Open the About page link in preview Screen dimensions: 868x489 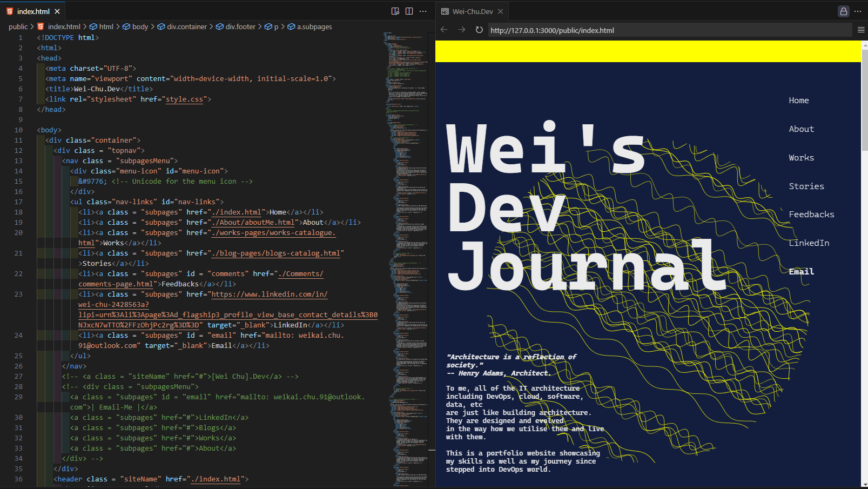tap(801, 129)
